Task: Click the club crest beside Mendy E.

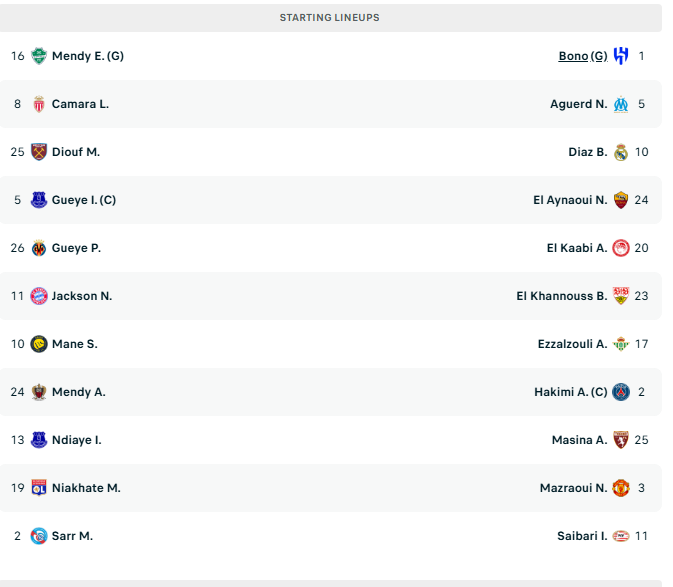Action: click(39, 56)
